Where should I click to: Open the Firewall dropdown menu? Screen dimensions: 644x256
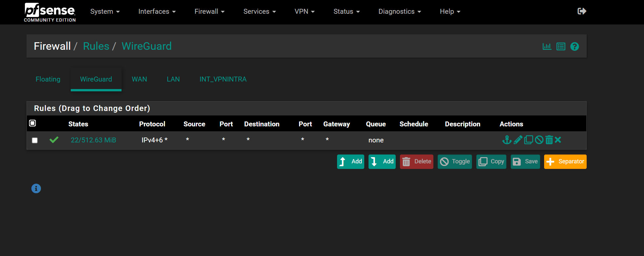coord(209,11)
